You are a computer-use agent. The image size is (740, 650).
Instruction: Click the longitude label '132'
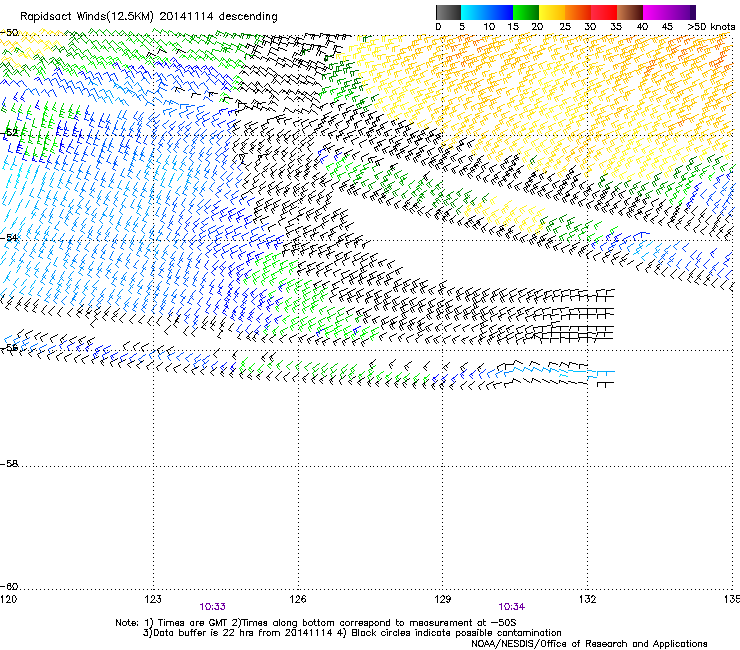pos(588,599)
